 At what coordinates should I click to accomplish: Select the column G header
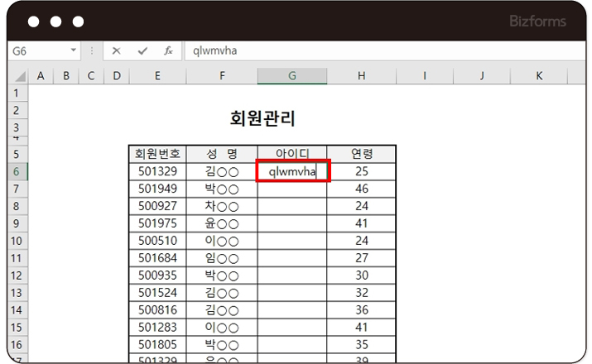pyautogui.click(x=291, y=76)
